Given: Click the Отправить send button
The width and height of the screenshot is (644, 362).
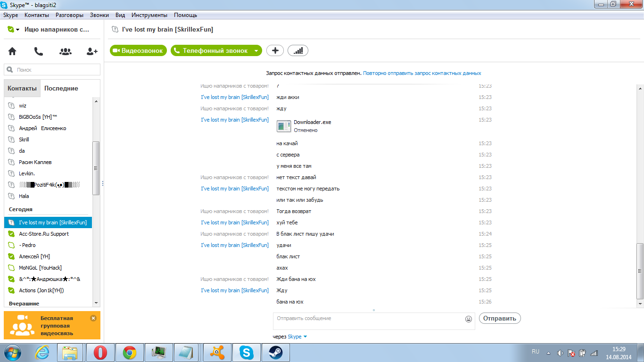Looking at the screenshot, I should [x=500, y=319].
